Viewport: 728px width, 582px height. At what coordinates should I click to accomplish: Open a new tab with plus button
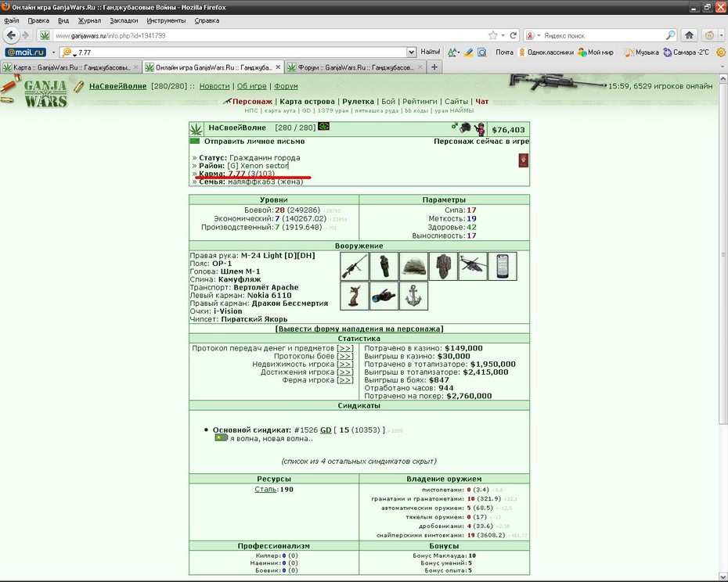pos(434,67)
